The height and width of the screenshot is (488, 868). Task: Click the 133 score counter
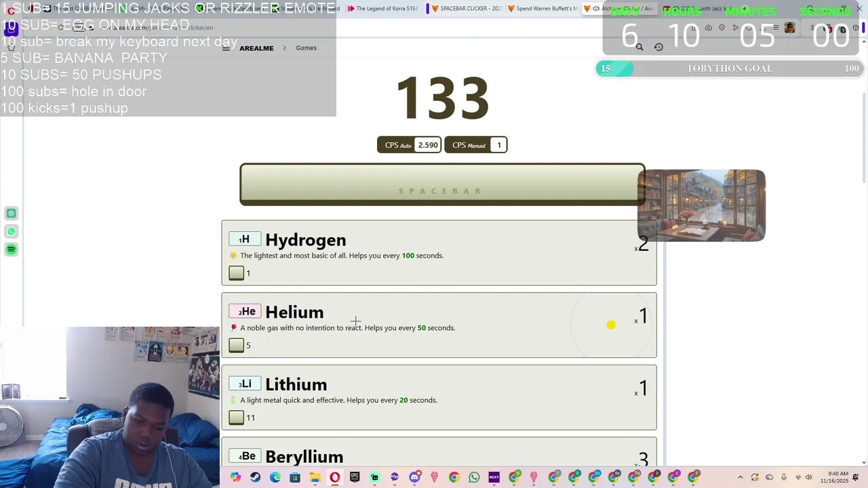(442, 98)
